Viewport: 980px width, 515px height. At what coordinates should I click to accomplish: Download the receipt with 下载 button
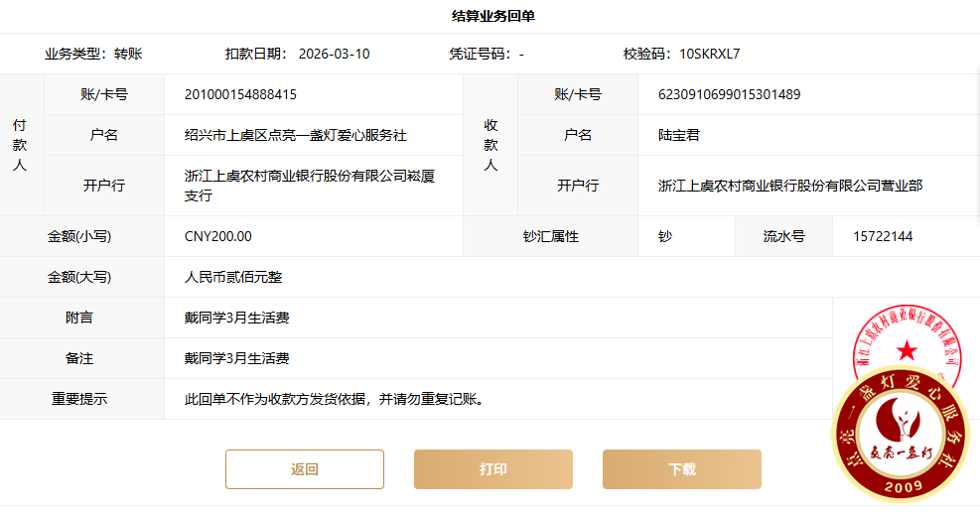(x=681, y=469)
